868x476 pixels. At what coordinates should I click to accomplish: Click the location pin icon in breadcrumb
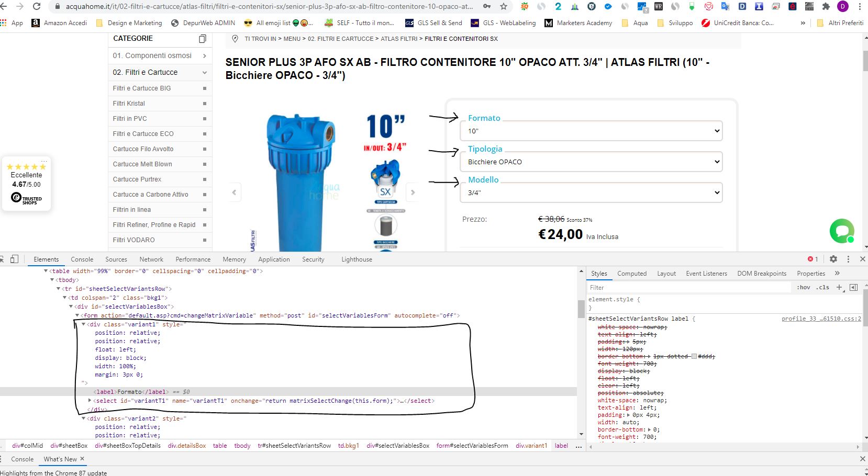coord(235,39)
